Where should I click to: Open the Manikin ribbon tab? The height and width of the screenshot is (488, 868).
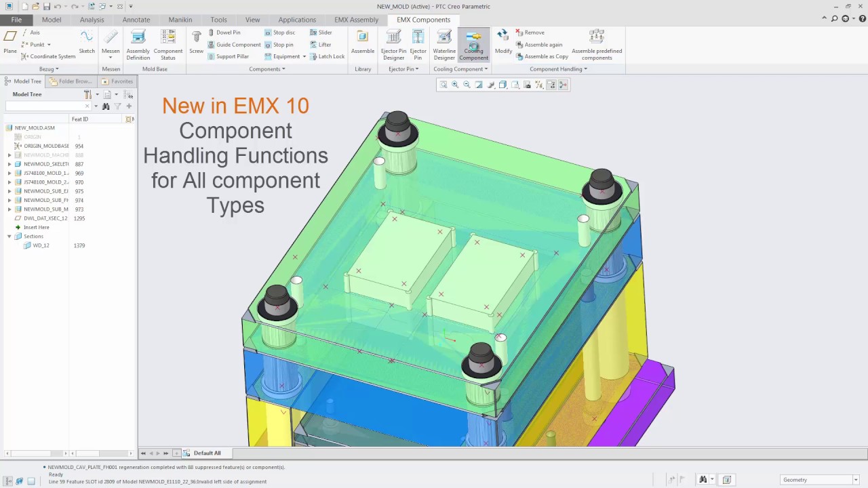click(x=180, y=20)
